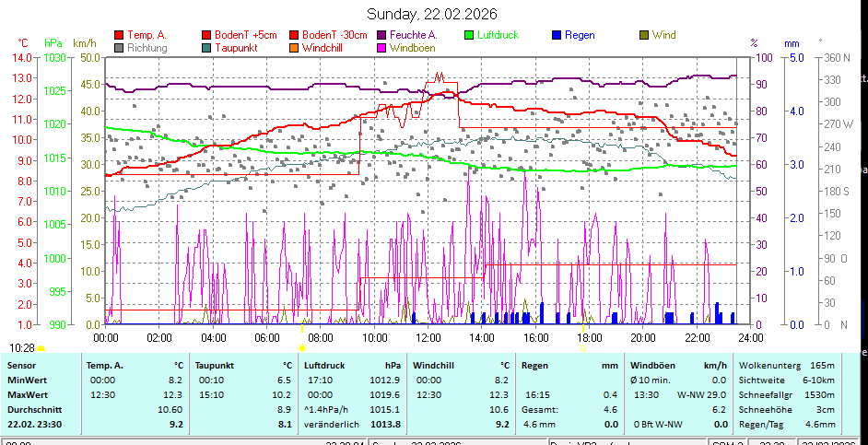This screenshot has width=868, height=445.
Task: Select the BodenT -30cm legend label
Action: (x=334, y=35)
